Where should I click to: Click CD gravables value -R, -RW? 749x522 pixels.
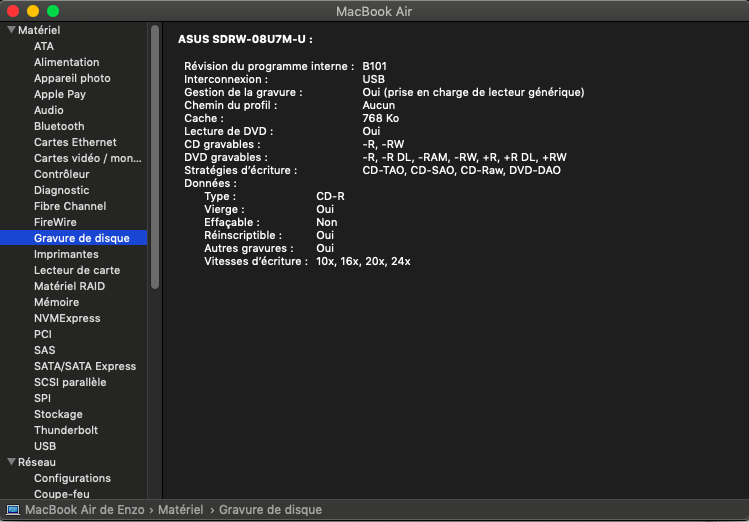(383, 144)
